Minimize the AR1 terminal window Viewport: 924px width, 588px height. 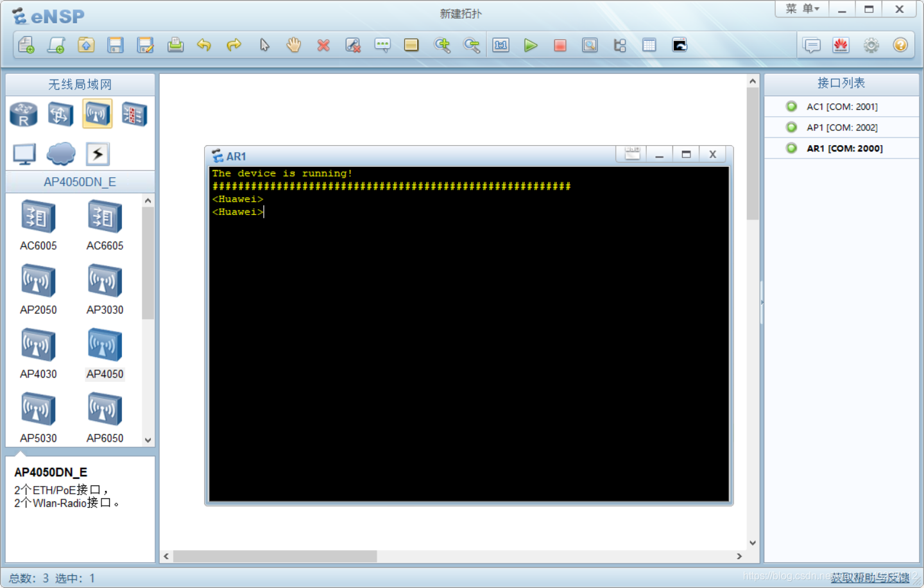tap(659, 154)
